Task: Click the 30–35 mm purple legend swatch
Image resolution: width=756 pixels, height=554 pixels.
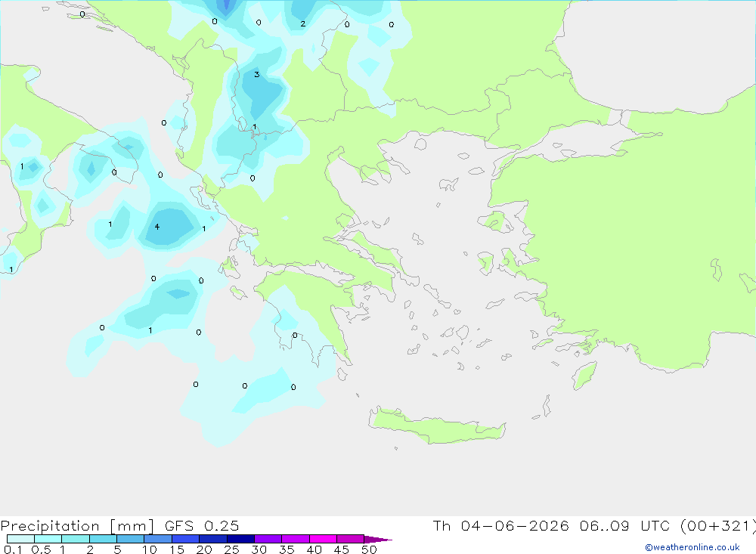Action: (268, 539)
